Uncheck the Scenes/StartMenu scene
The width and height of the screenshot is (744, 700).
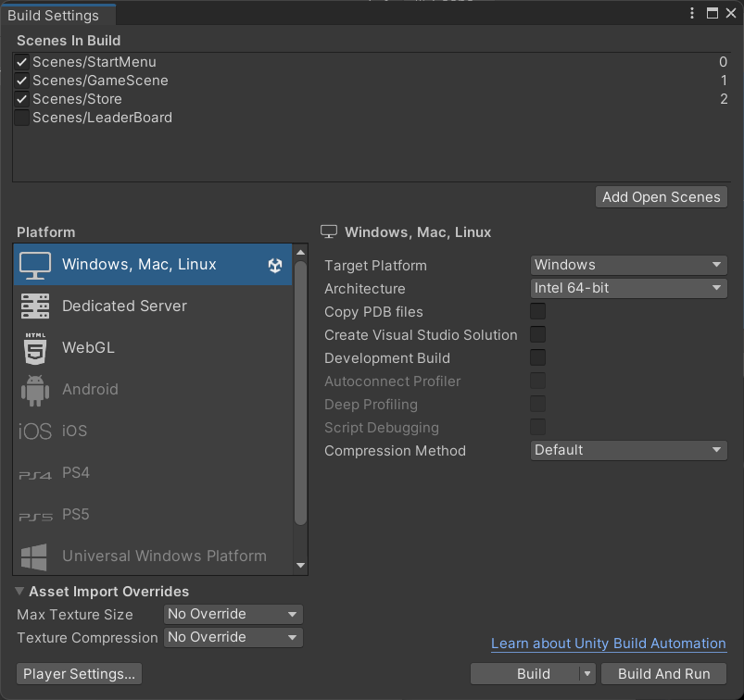click(x=22, y=62)
